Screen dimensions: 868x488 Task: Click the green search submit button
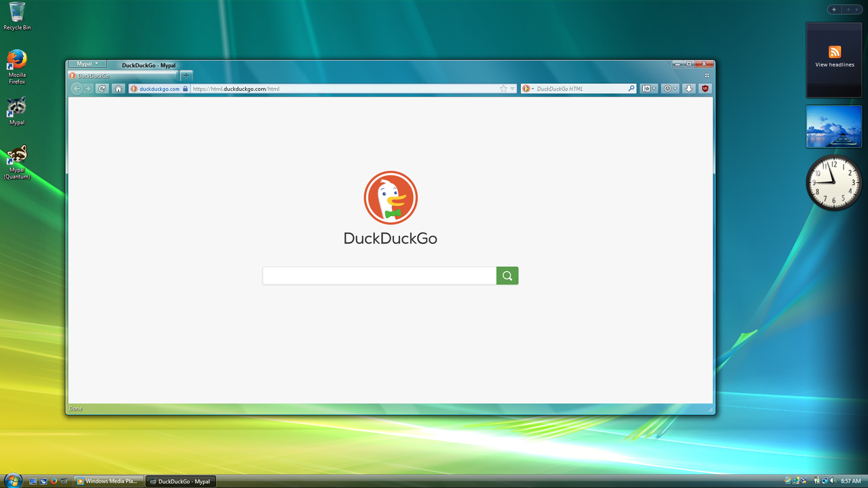pos(507,275)
